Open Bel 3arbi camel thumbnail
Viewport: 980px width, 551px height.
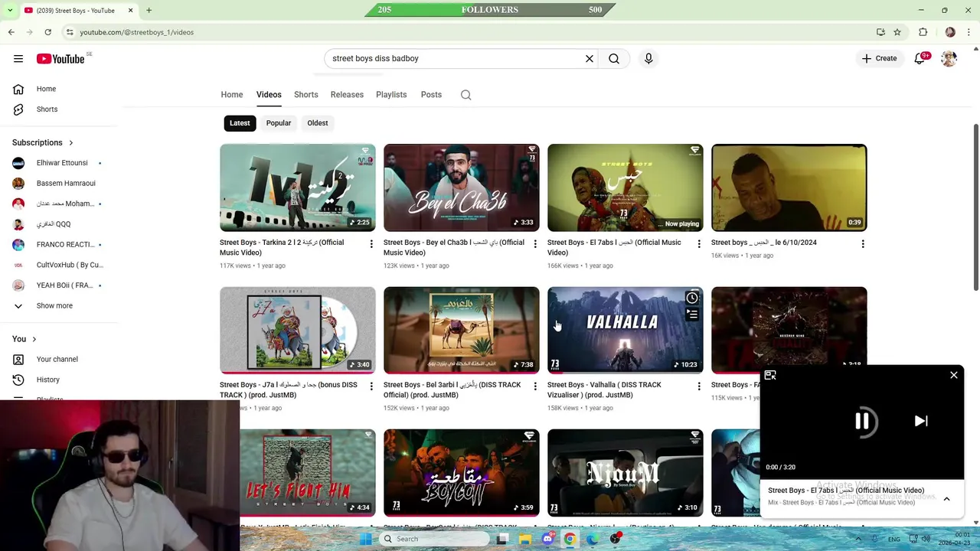462,330
